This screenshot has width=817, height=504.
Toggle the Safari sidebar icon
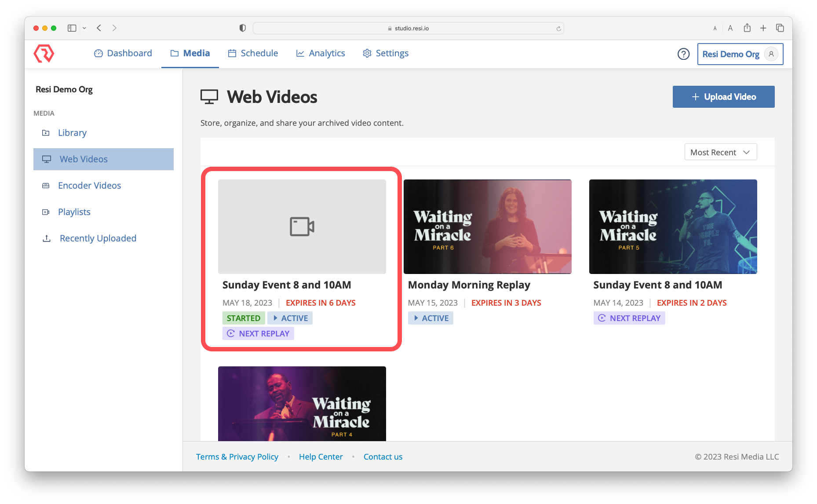coord(72,28)
